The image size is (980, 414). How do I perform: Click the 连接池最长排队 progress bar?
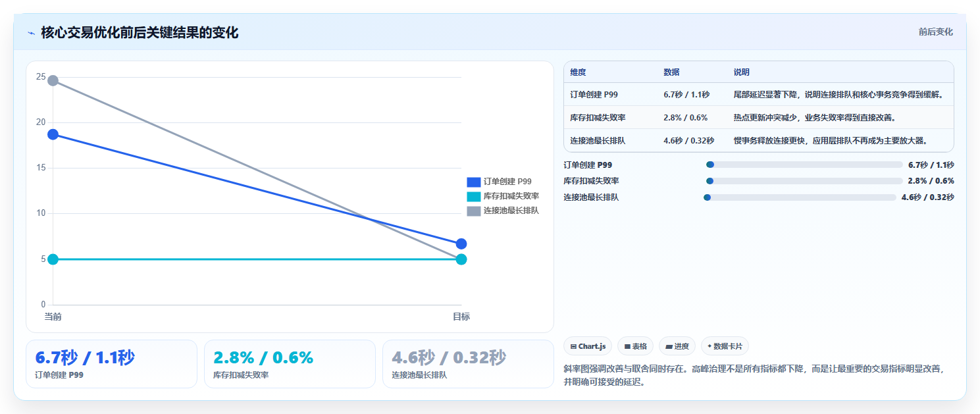coord(800,197)
